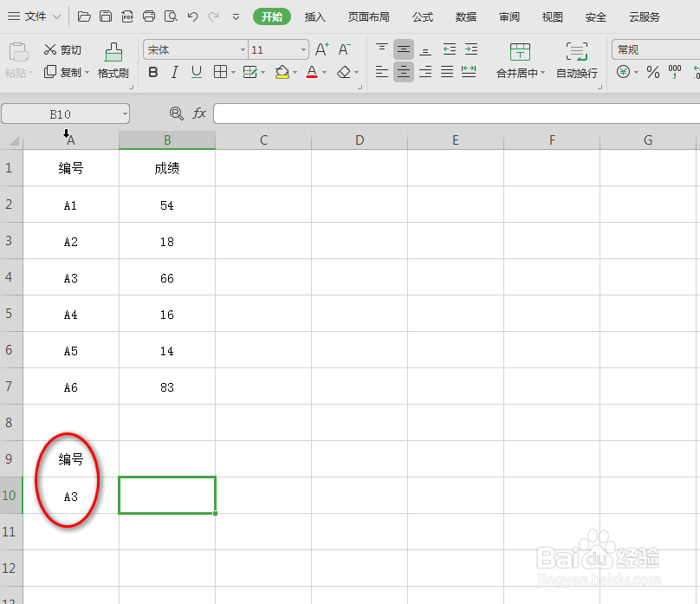
Task: Increase font size with A+ icon
Action: [322, 49]
